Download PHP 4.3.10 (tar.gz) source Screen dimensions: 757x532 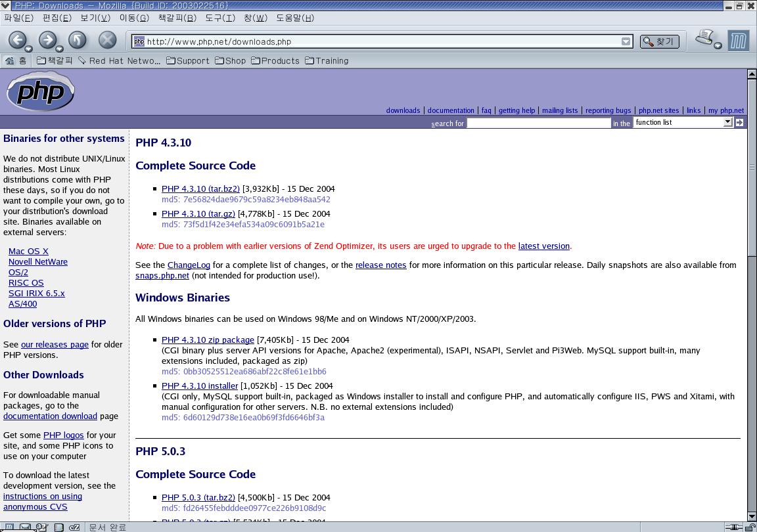198,214
